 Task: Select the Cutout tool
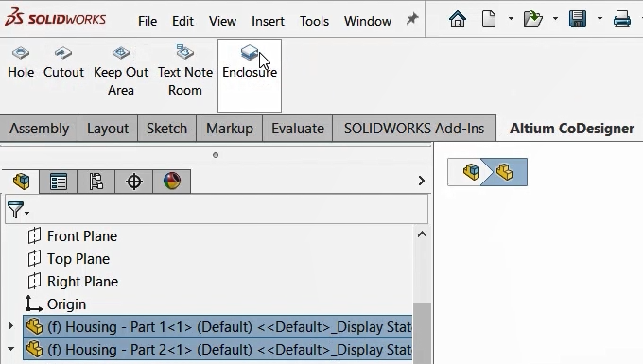point(63,62)
